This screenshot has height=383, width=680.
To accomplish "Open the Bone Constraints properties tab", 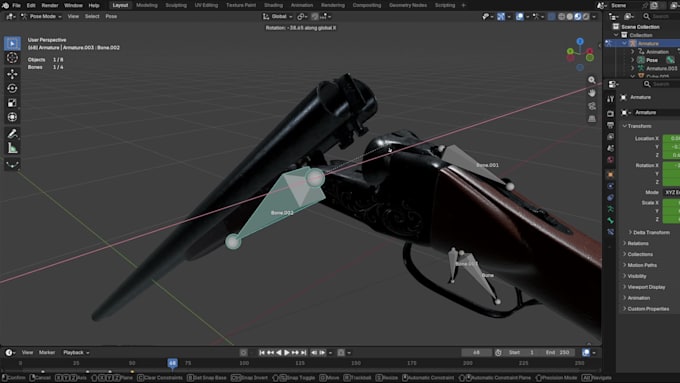I will coord(611,232).
